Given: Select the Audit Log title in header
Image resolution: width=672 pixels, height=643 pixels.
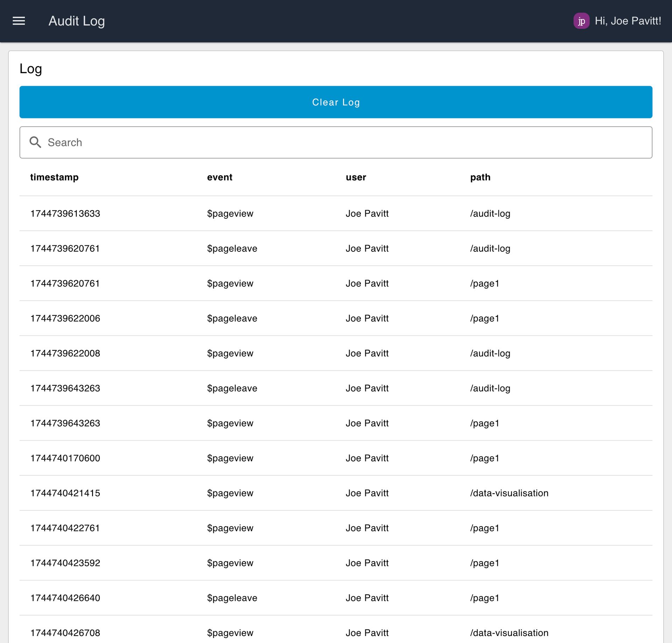Looking at the screenshot, I should (77, 21).
